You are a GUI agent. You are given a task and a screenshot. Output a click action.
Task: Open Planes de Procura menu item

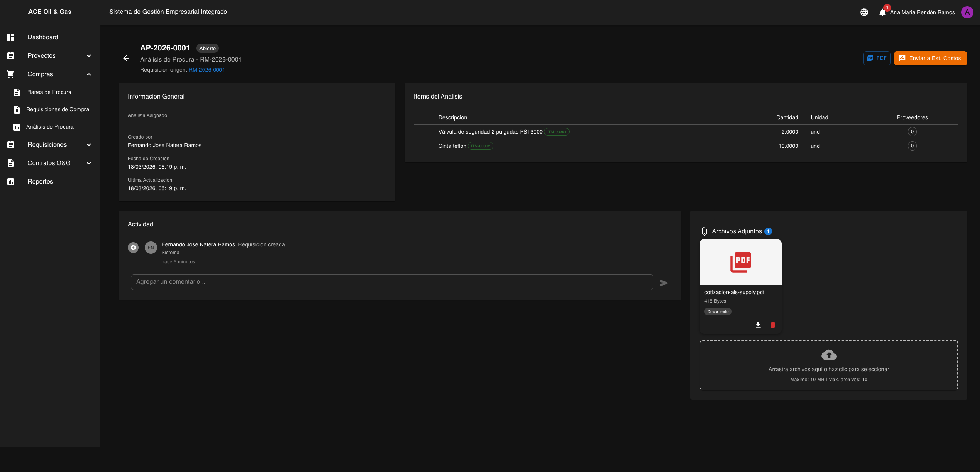pos(49,92)
